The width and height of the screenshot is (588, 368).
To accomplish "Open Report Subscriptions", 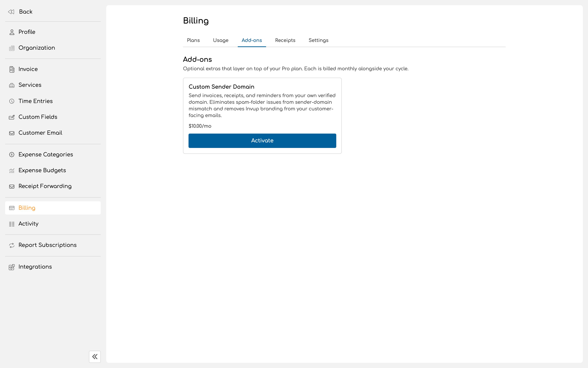I will click(53, 245).
